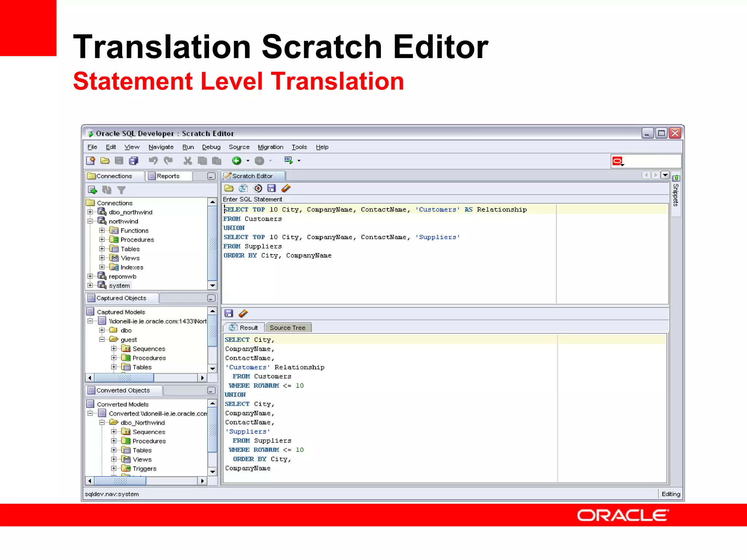Minimize the Captured Objects panel

[211, 298]
